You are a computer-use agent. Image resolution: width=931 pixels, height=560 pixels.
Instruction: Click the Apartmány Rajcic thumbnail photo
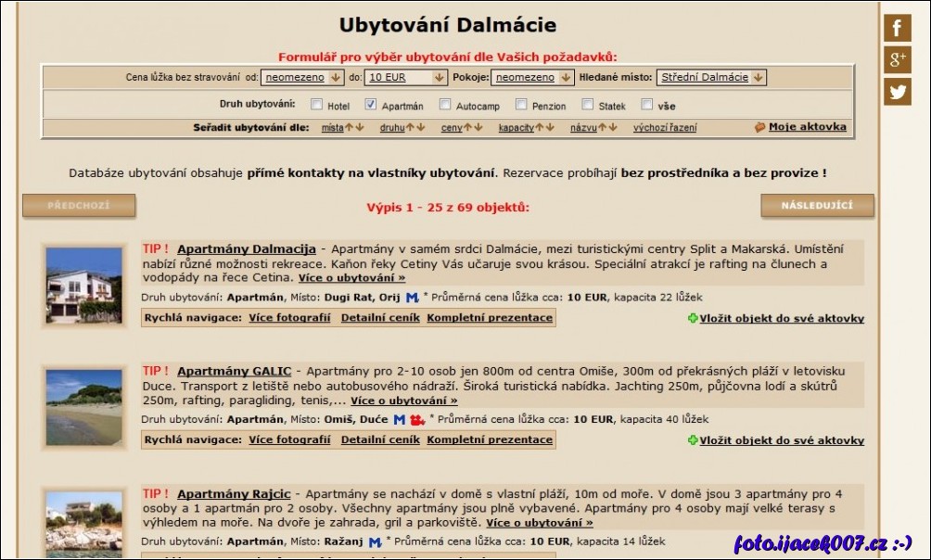[85, 519]
